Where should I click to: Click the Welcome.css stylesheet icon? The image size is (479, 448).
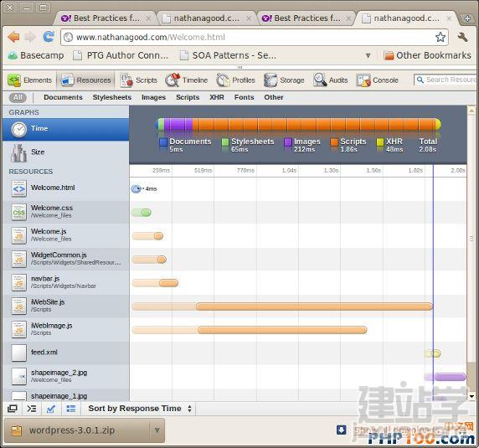(19, 212)
